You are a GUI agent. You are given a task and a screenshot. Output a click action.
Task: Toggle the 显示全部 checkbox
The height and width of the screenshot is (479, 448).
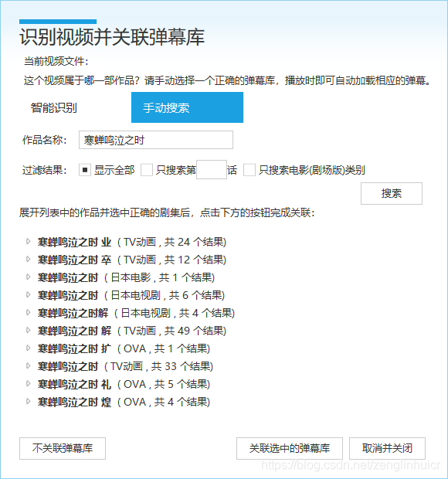pos(85,170)
